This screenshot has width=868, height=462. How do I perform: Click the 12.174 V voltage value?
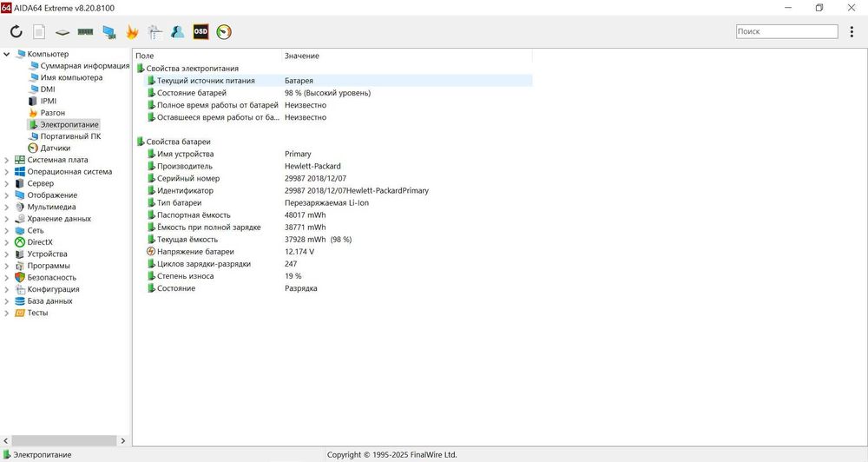[x=299, y=252]
